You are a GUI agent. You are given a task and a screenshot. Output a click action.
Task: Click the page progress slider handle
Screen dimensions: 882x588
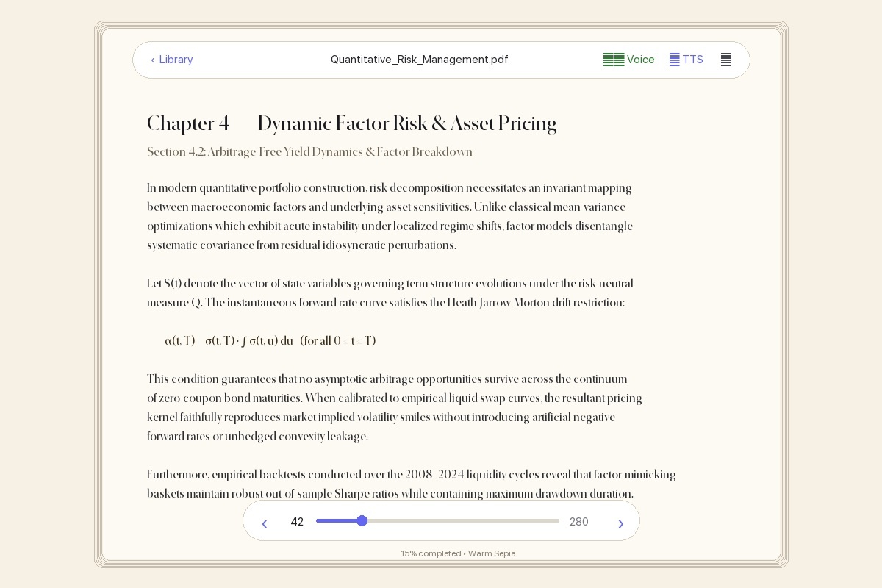click(362, 520)
